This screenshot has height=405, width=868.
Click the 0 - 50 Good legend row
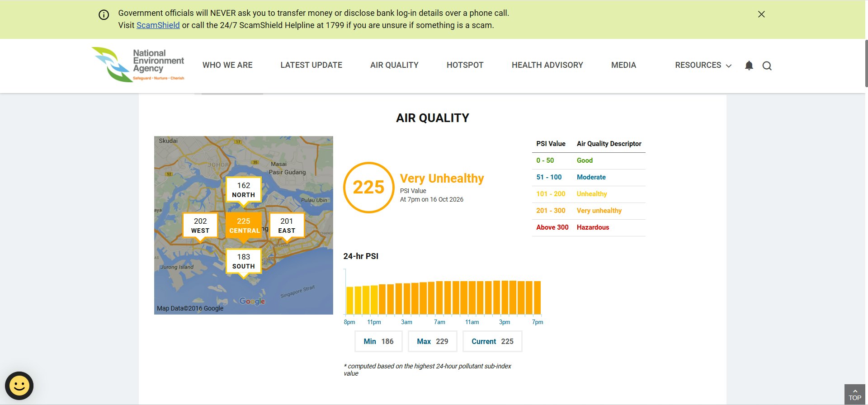[589, 160]
